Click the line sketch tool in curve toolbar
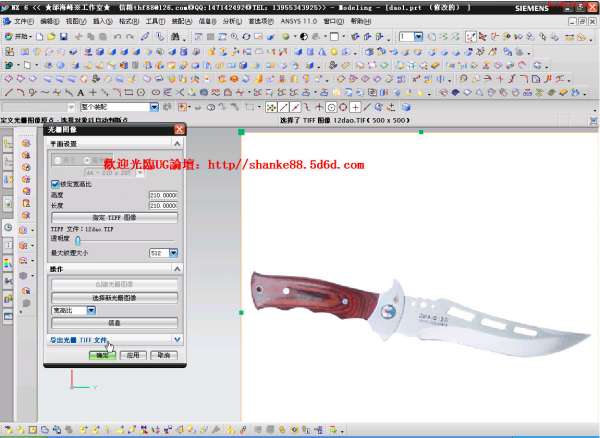The height and width of the screenshot is (438, 600). pos(9,92)
